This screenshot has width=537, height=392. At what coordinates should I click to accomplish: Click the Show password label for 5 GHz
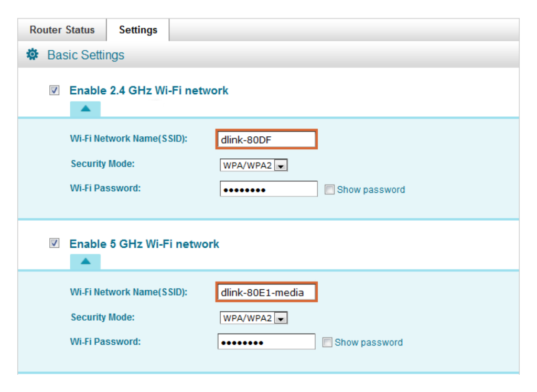pos(369,342)
